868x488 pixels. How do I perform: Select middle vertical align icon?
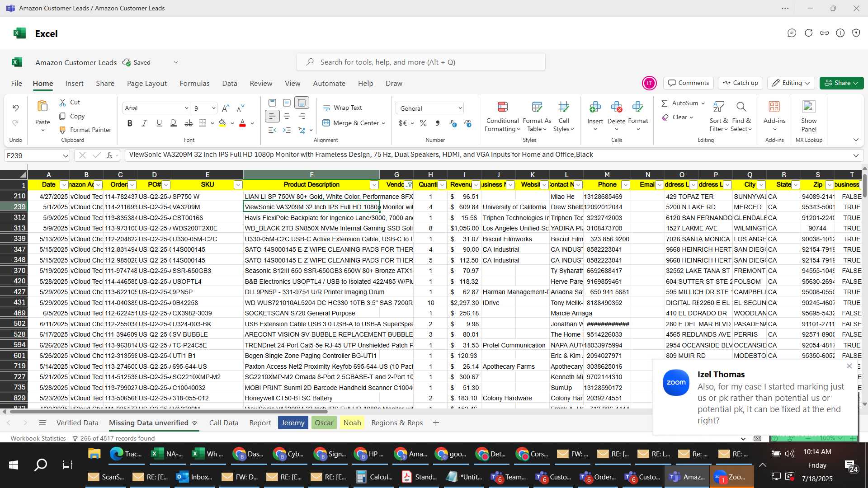pos(287,103)
